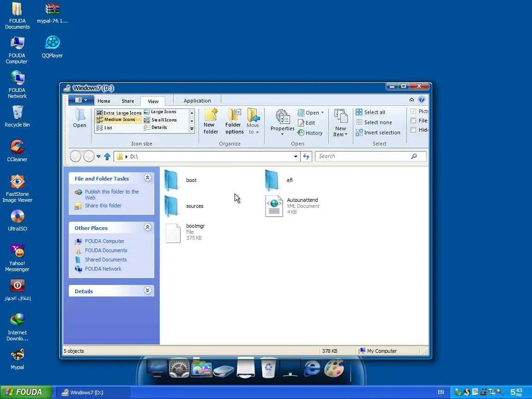Click Select all in the ribbon
Viewport: 532px width, 399px height.
pyautogui.click(x=370, y=112)
